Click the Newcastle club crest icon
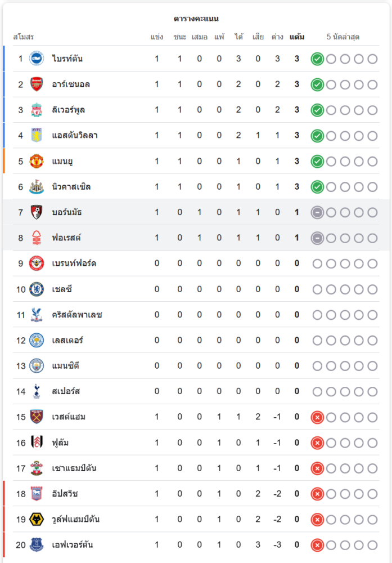The height and width of the screenshot is (563, 392). coord(37,187)
